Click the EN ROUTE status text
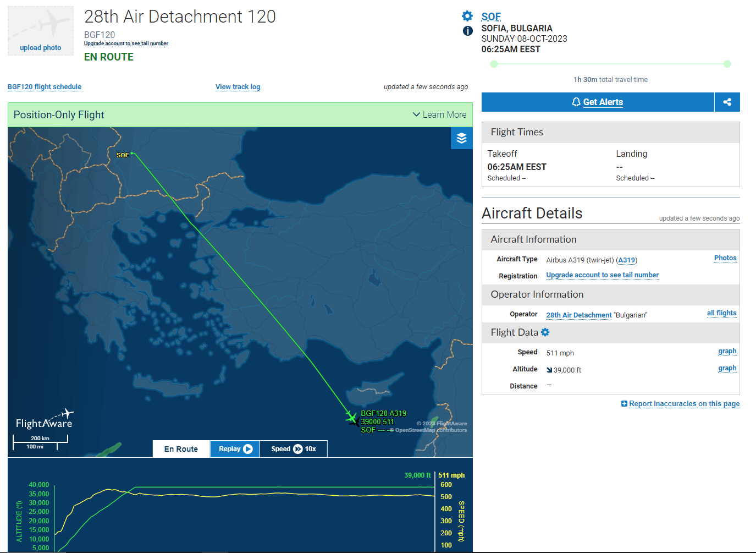This screenshot has width=756, height=553. tap(109, 57)
